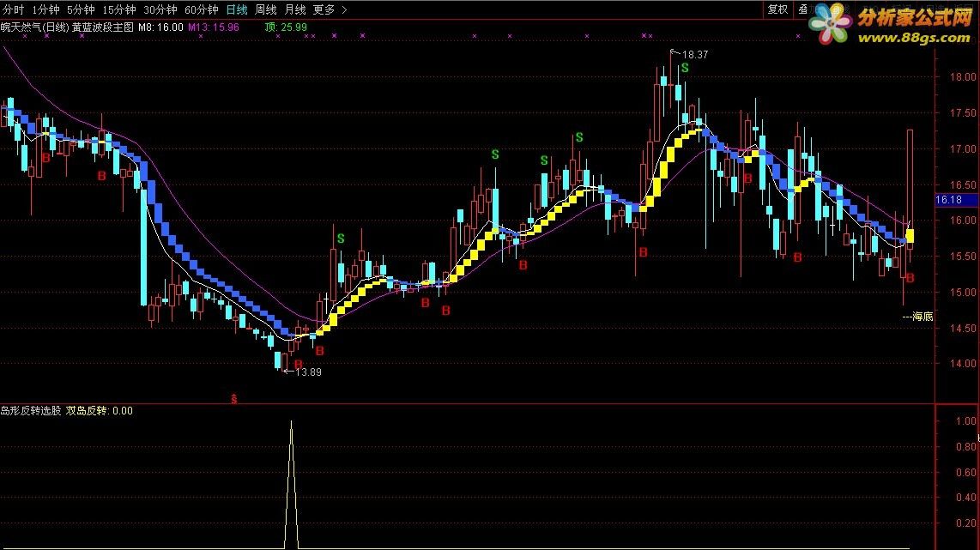Click the 0.60 sub-chart axis label
Screen dimensions: 980x550
[966, 473]
